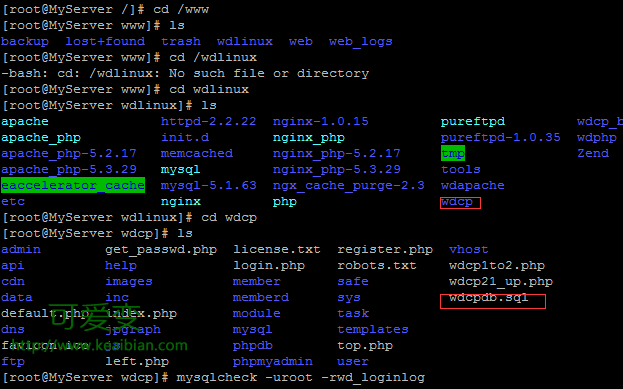Click the 'nginx-1.0.15' entry
623x389 pixels.
tap(321, 122)
